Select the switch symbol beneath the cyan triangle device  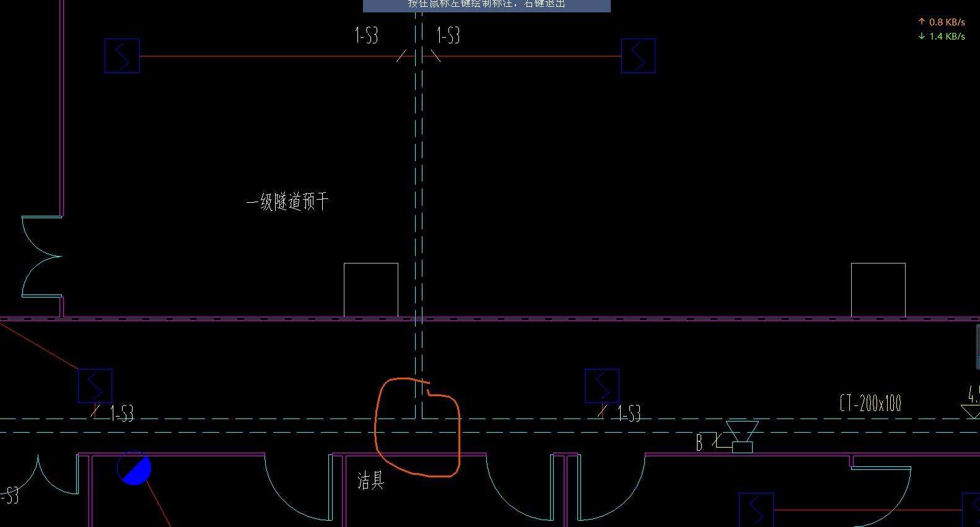click(756, 510)
